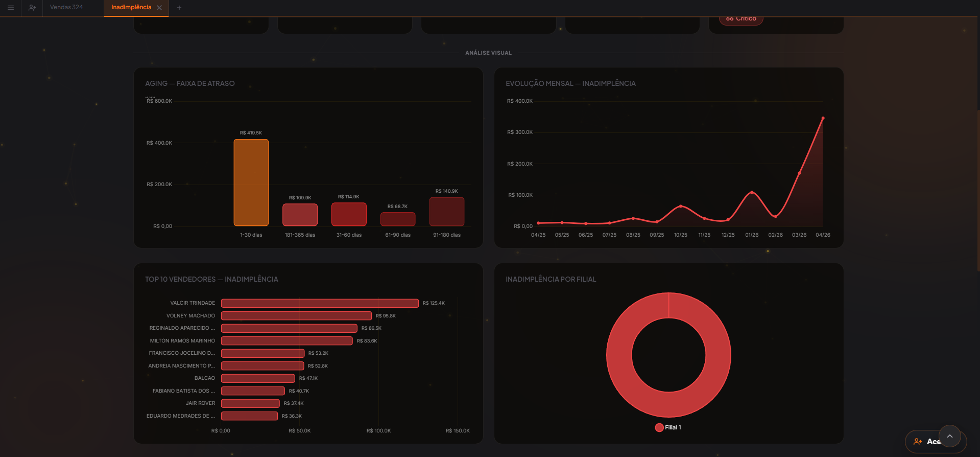This screenshot has height=457, width=980.
Task: Click the Filial 1 legend color dot
Action: 659,427
